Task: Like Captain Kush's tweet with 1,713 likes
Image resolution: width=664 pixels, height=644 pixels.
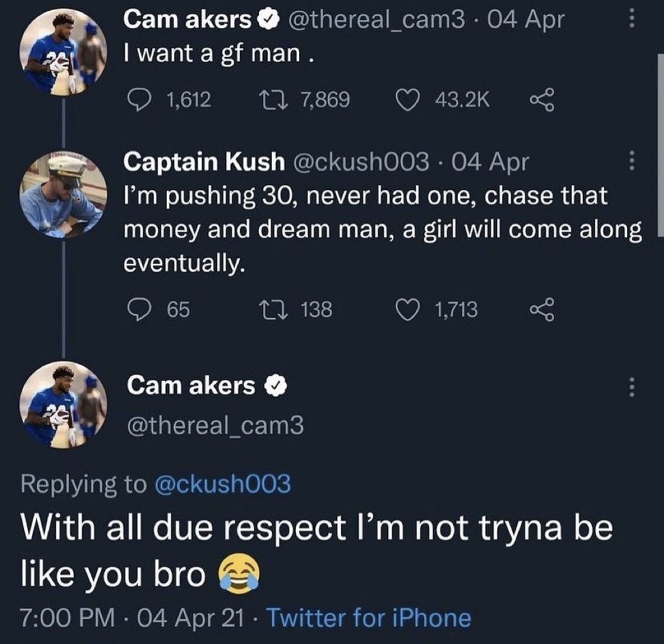Action: point(407,309)
